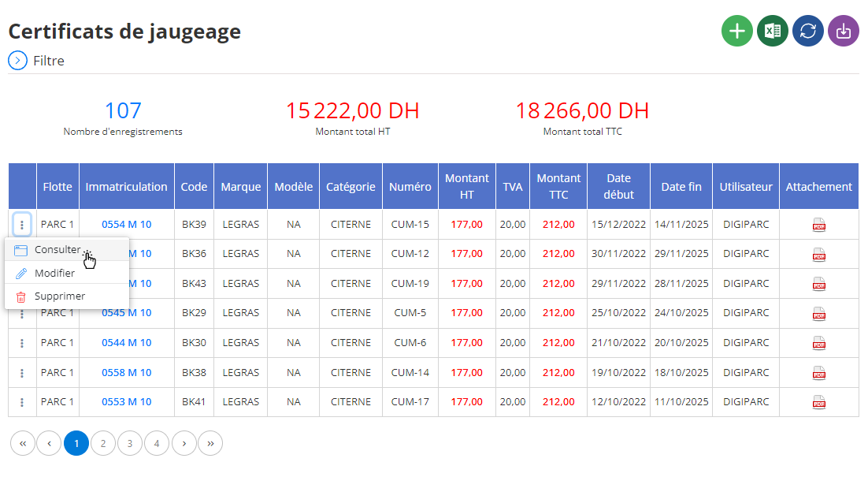This screenshot has height=477, width=868.
Task: Sort by Date fin column header
Action: [681, 187]
